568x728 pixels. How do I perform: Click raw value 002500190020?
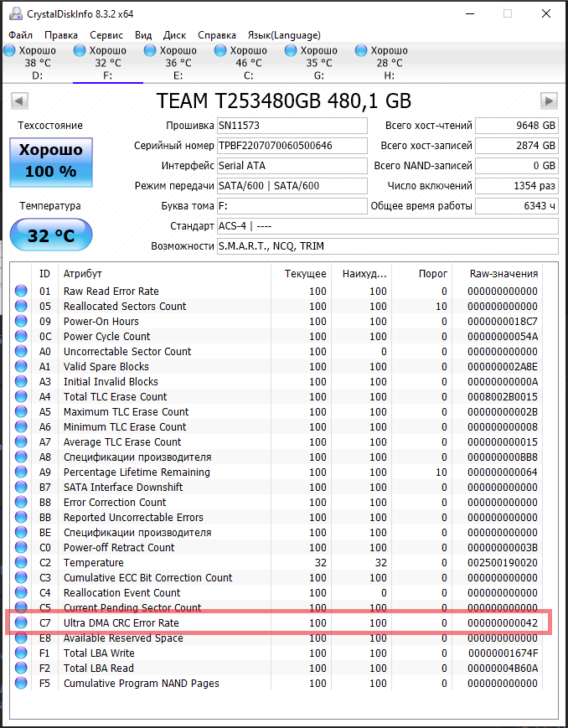(x=503, y=563)
